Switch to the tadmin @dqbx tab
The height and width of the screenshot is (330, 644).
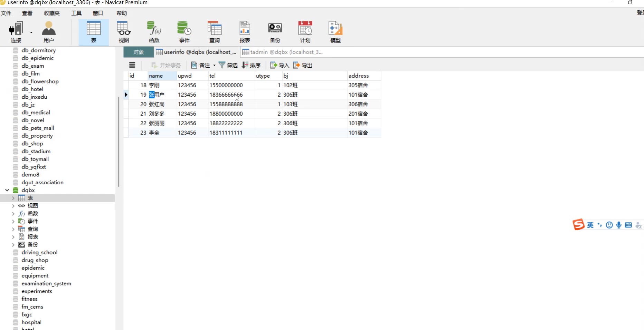pos(283,52)
